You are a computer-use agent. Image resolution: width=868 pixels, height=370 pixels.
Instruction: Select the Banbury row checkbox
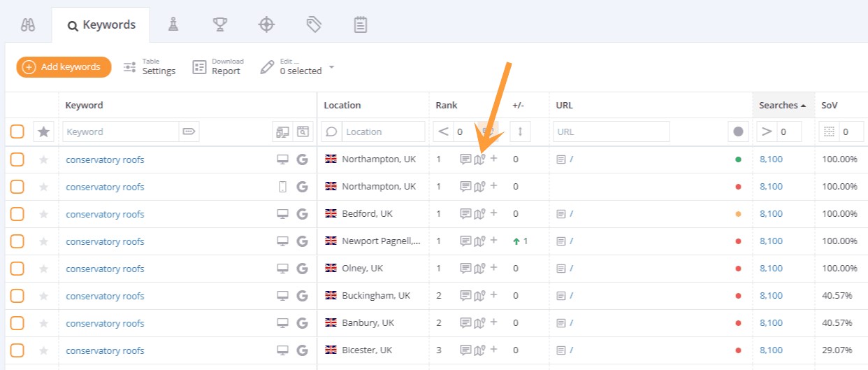(x=17, y=323)
